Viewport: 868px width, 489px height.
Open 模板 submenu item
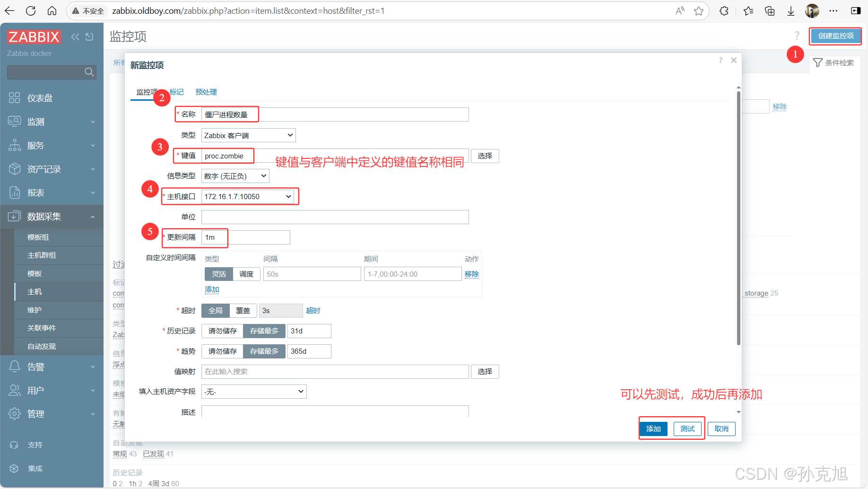[59, 273]
